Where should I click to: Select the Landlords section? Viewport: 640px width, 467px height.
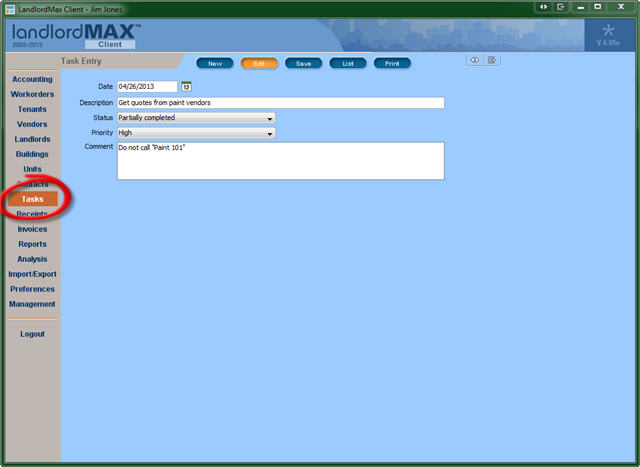(32, 139)
